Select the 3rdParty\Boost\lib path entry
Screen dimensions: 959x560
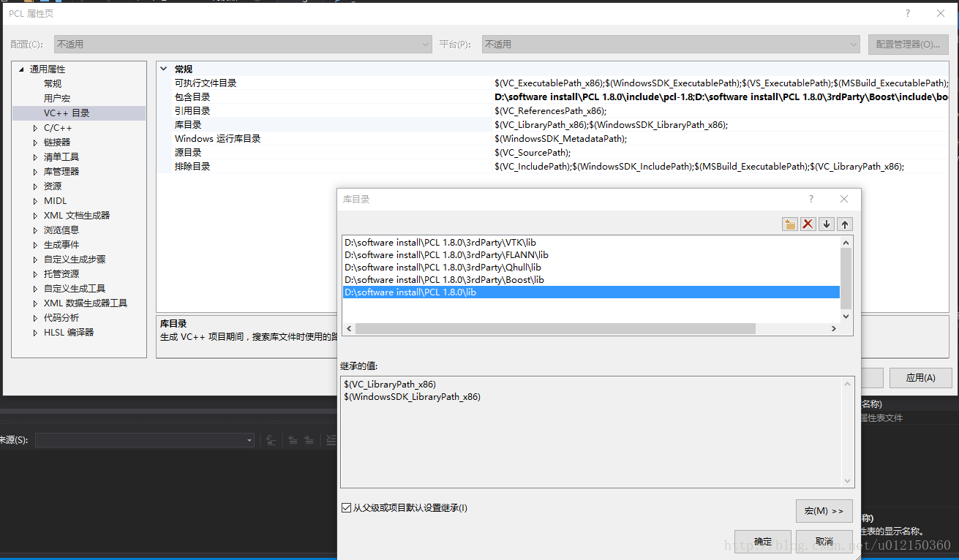click(x=592, y=280)
